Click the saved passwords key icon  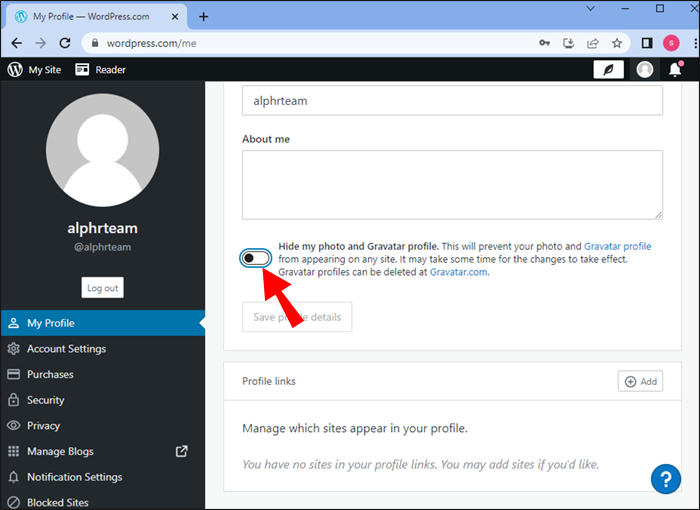[544, 43]
